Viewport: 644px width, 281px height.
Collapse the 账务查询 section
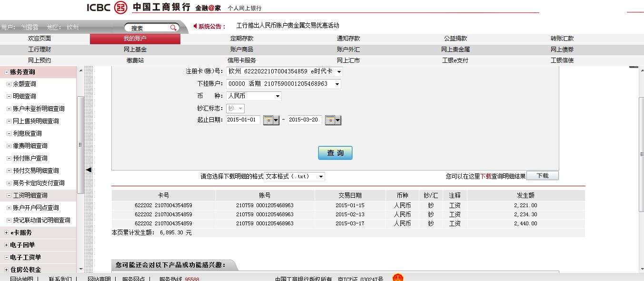point(6,72)
